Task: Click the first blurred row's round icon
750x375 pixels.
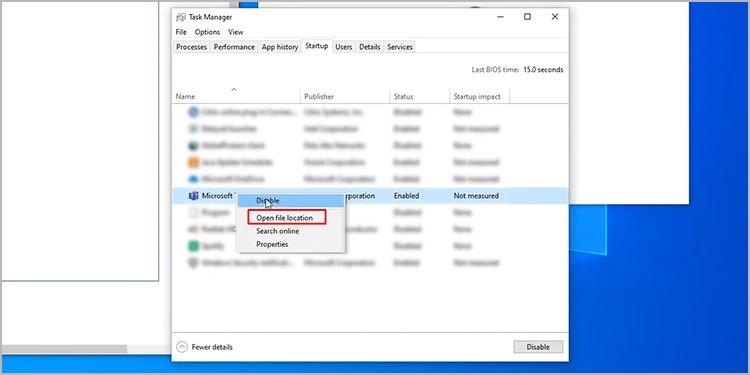Action: pyautogui.click(x=193, y=112)
